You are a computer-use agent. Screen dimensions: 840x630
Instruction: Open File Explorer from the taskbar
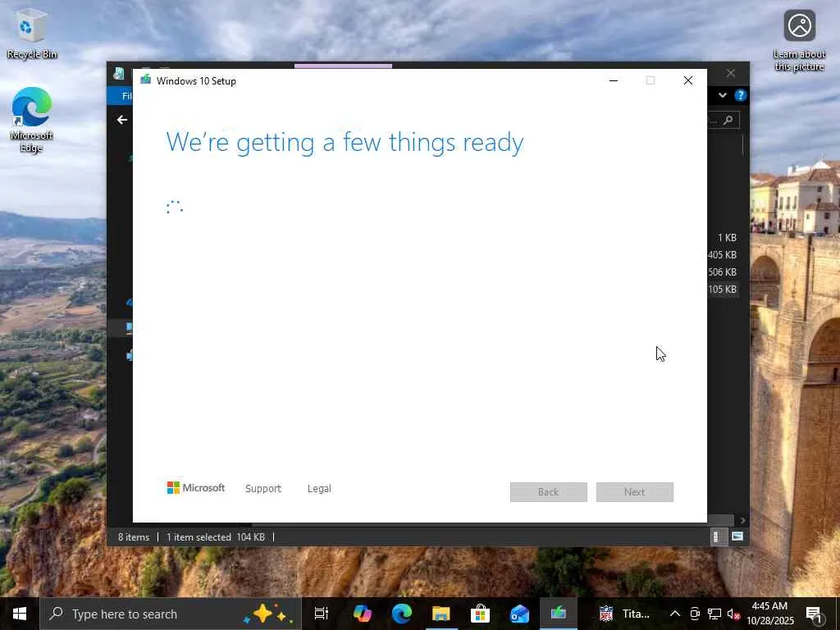[441, 614]
